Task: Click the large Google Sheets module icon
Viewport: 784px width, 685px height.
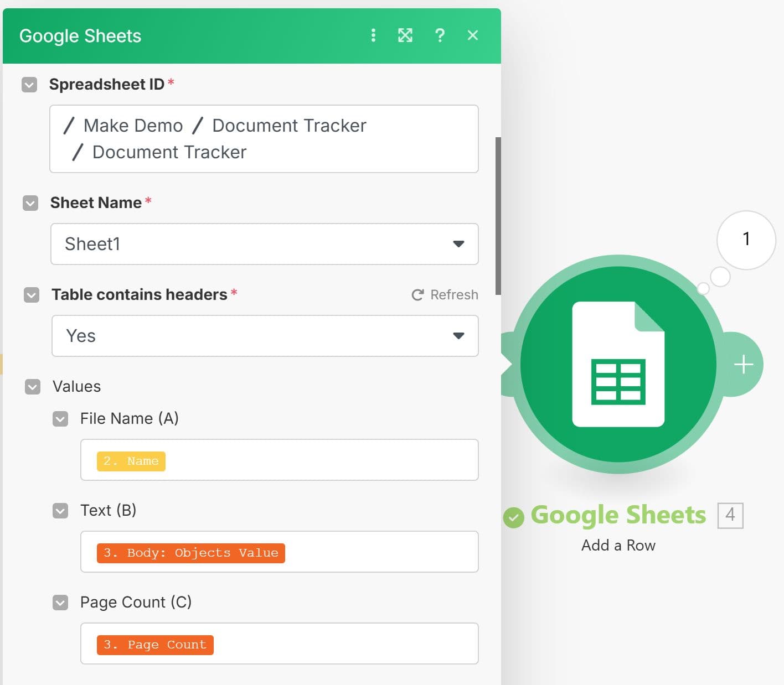Action: tap(618, 364)
